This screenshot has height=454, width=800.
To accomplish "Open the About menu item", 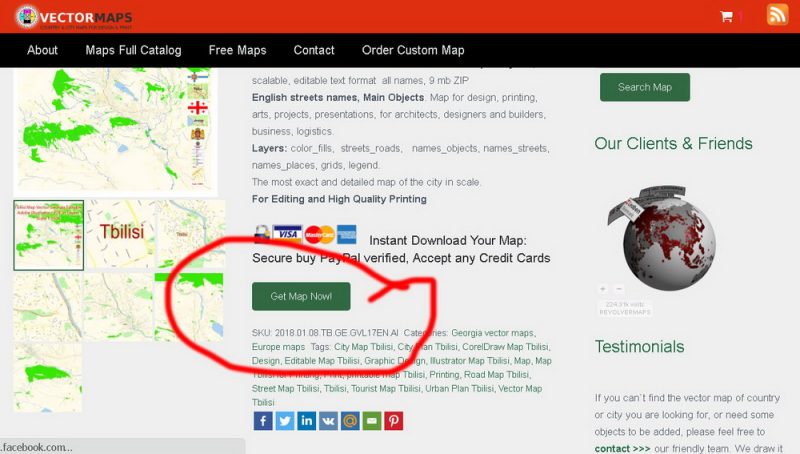I will [42, 50].
